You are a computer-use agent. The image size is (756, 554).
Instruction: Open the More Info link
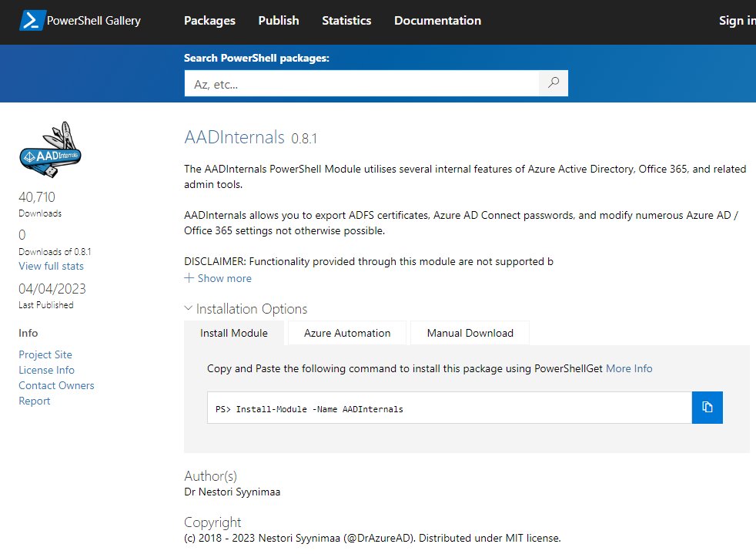[629, 368]
